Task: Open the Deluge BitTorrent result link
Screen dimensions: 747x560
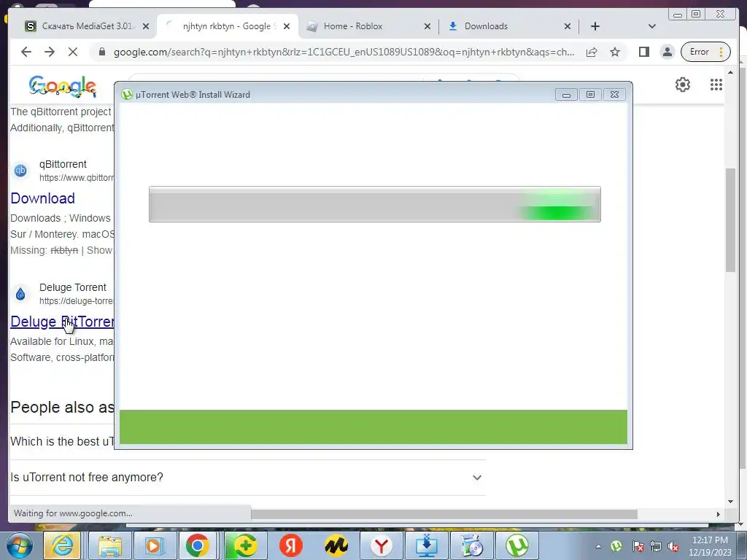Action: (x=63, y=322)
